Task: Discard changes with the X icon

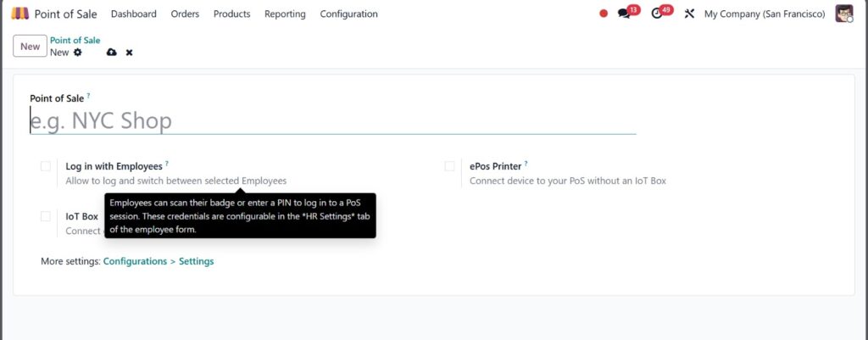Action: click(130, 53)
